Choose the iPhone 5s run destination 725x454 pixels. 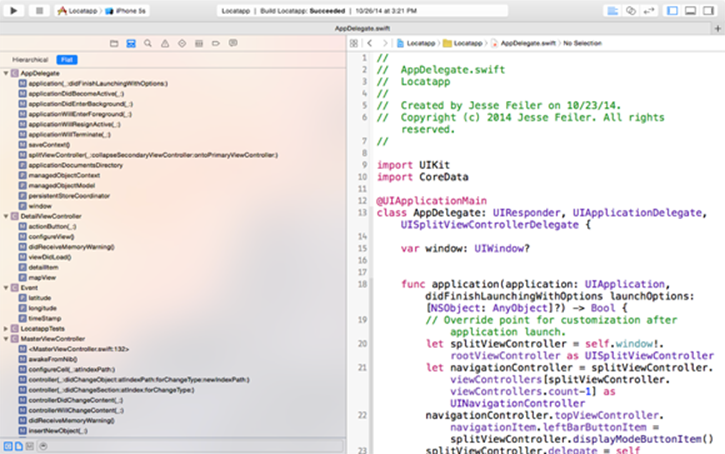(x=125, y=11)
